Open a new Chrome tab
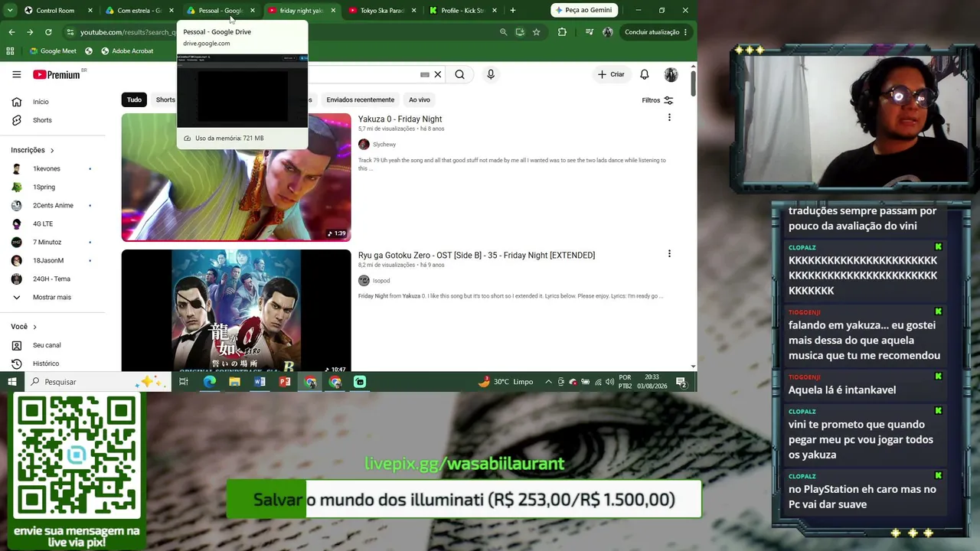This screenshot has width=980, height=551. [x=512, y=11]
